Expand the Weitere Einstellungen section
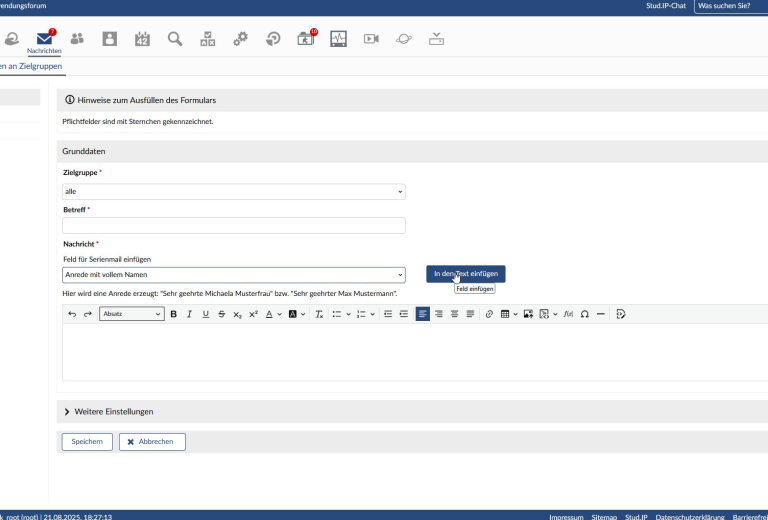This screenshot has height=520, width=768. 109,412
